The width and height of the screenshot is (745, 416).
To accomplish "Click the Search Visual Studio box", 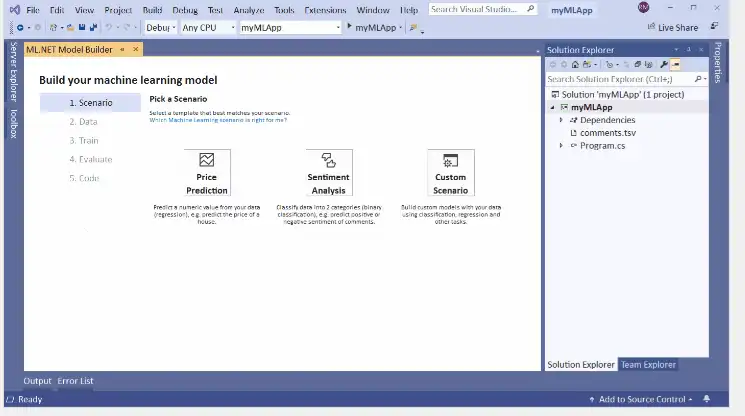I will pyautogui.click(x=483, y=9).
